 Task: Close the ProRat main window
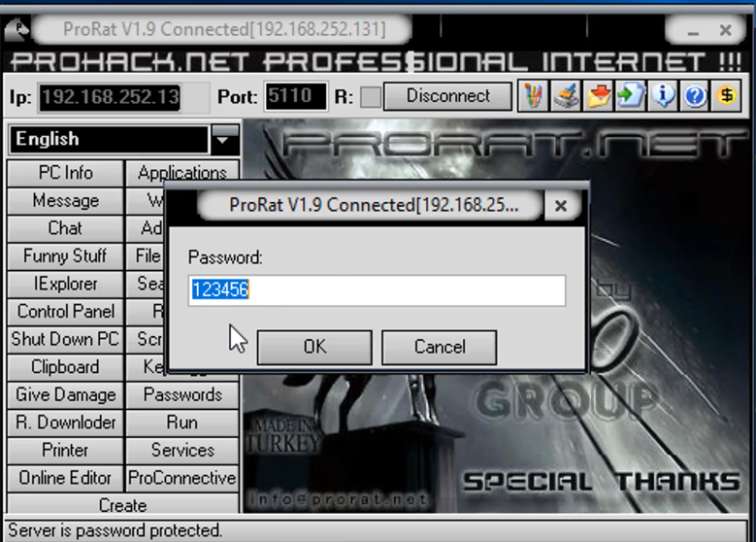[726, 30]
